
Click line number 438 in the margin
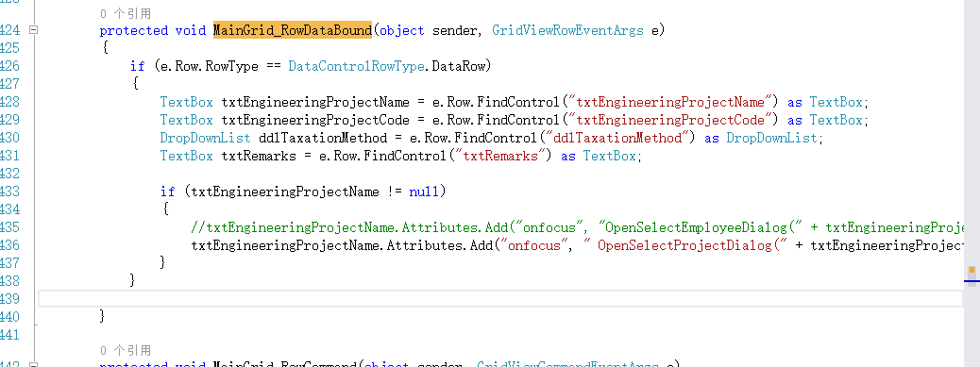point(10,281)
